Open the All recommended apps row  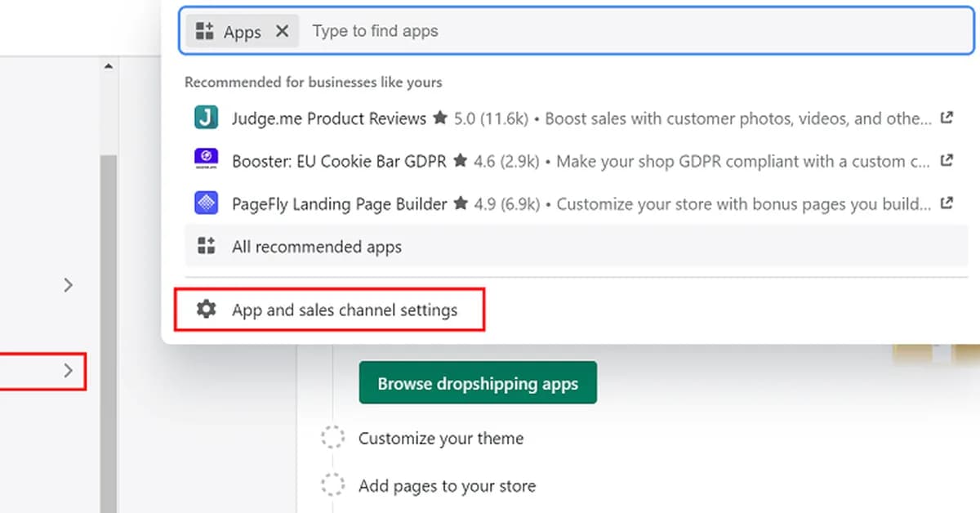pos(316,245)
